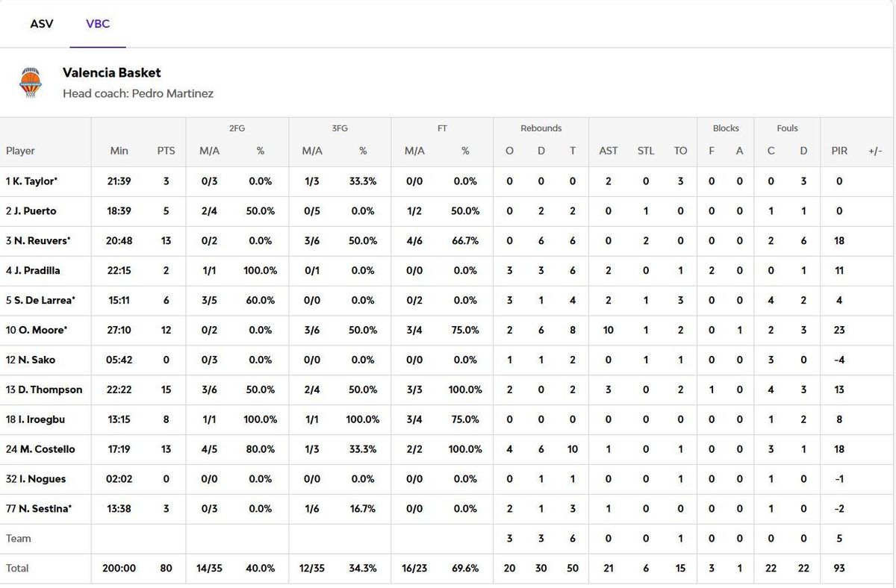Sort by the Min column header

tap(119, 151)
